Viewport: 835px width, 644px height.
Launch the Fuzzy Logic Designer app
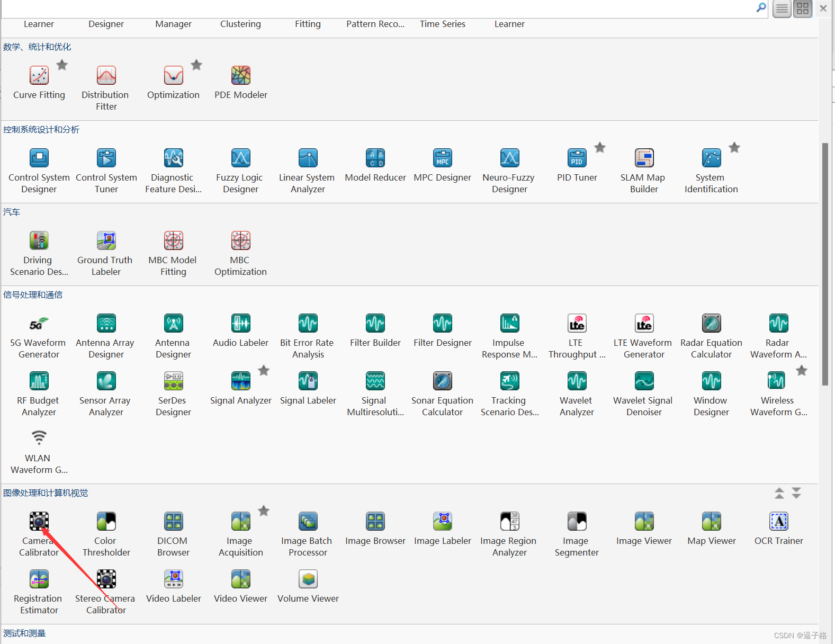[x=241, y=158]
